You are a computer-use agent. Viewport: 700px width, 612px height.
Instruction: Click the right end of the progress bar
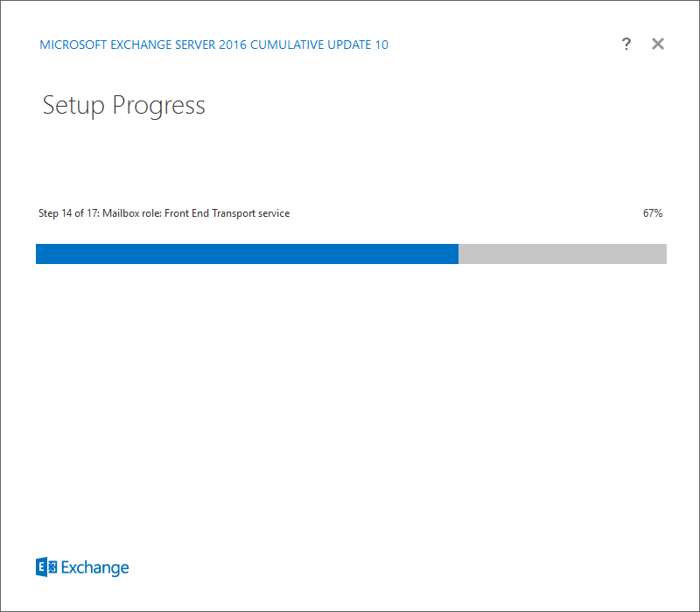point(664,254)
